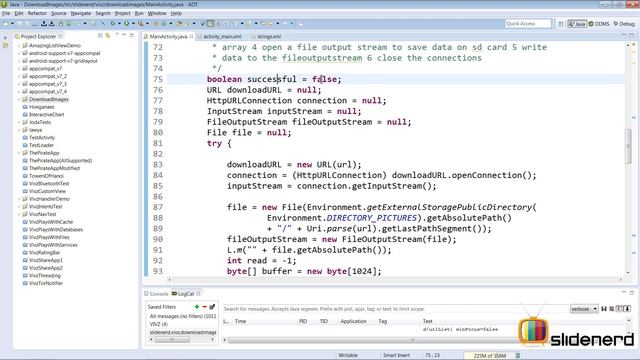
Task: Maximize the LogCat panel
Action: [631, 293]
